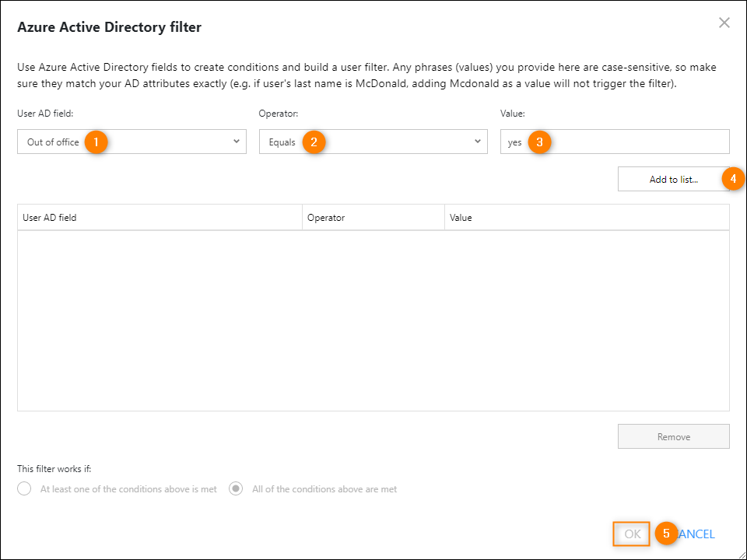Click the orange step 3 badge

pos(539,142)
